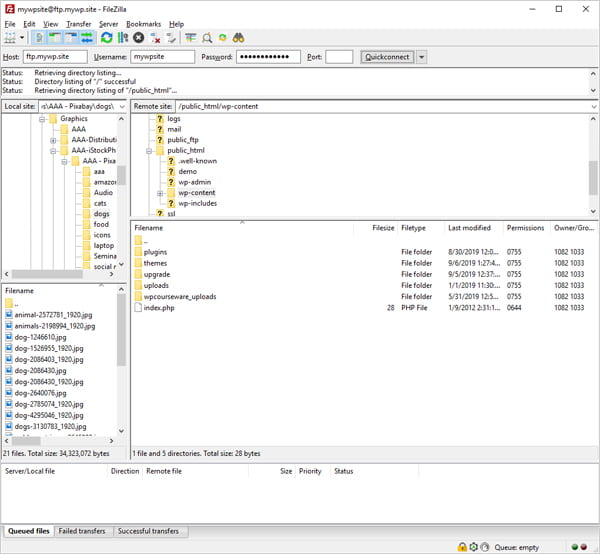The image size is (600, 554).
Task: Select the index.php remote file
Action: (159, 308)
